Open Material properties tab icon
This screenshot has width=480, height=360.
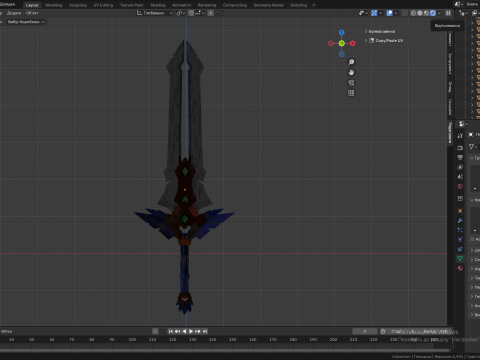[460, 268]
